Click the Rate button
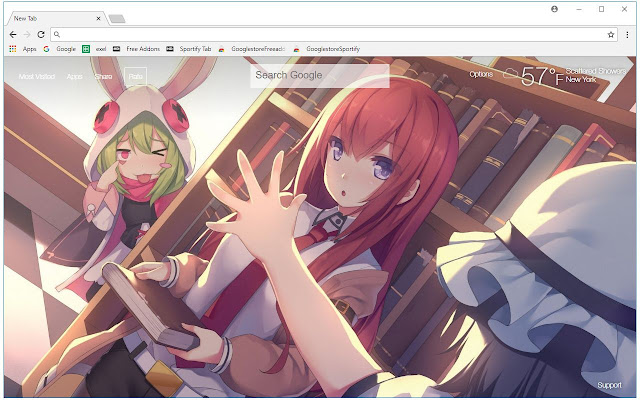Screen dimensions: 640x400 [136, 76]
